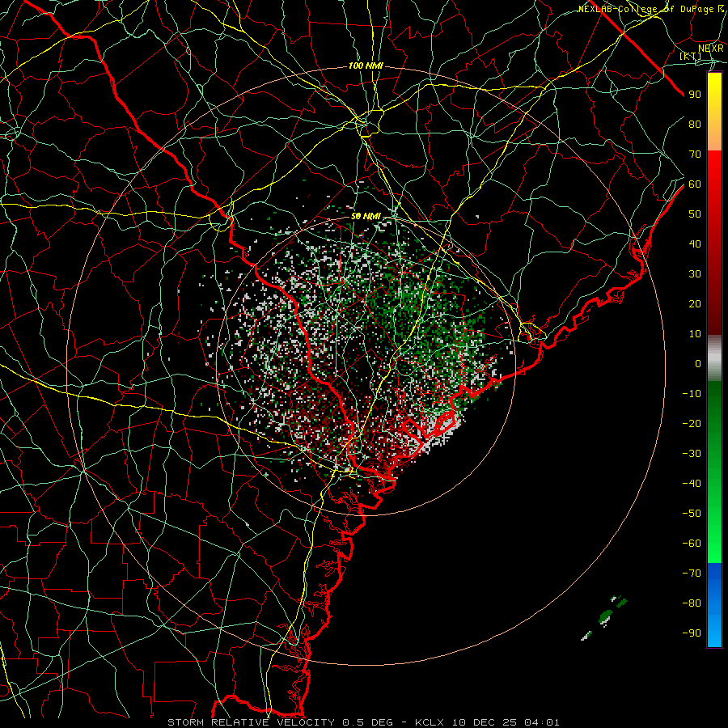Click the 50 NMI range ring label

click(x=366, y=216)
